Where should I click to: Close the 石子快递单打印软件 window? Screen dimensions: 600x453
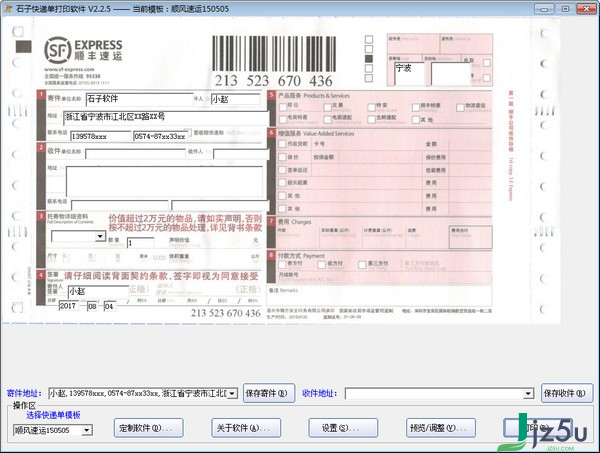tap(587, 8)
